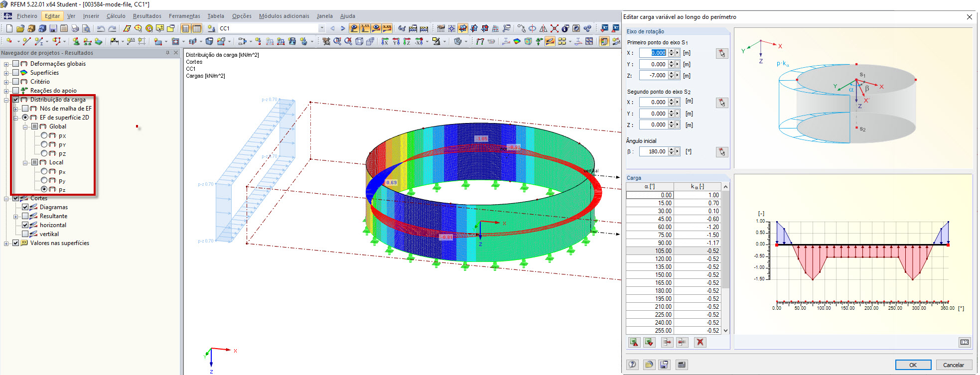Create a new file with the blank page icon
The image size is (980, 375).
coord(9,28)
